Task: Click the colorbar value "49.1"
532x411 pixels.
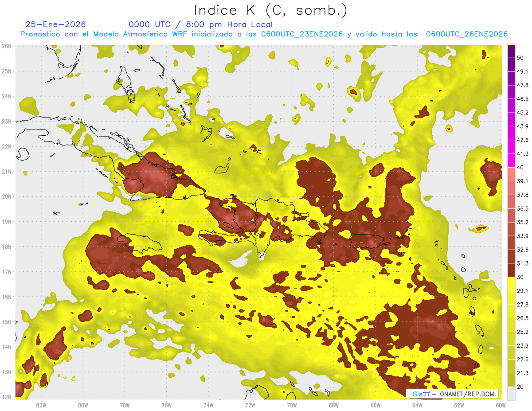Action: coord(522,71)
